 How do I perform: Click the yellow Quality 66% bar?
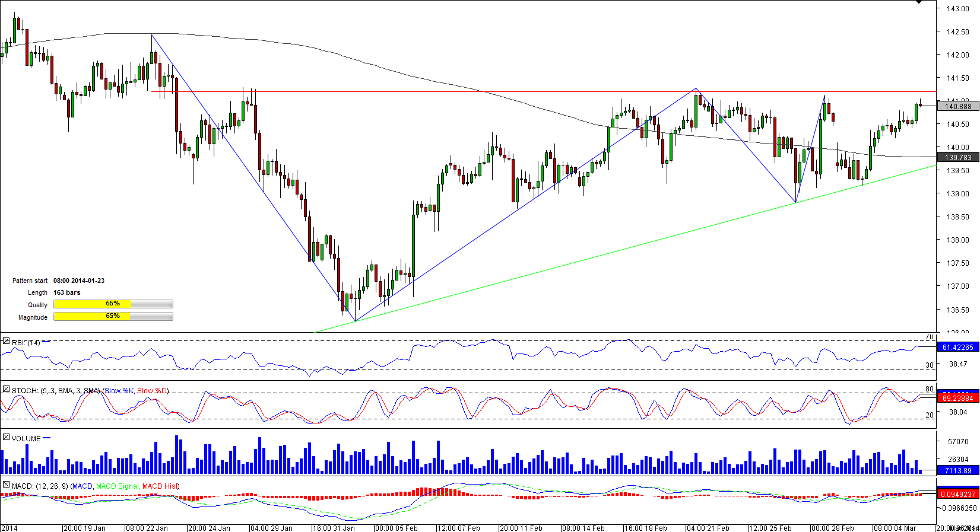93,304
